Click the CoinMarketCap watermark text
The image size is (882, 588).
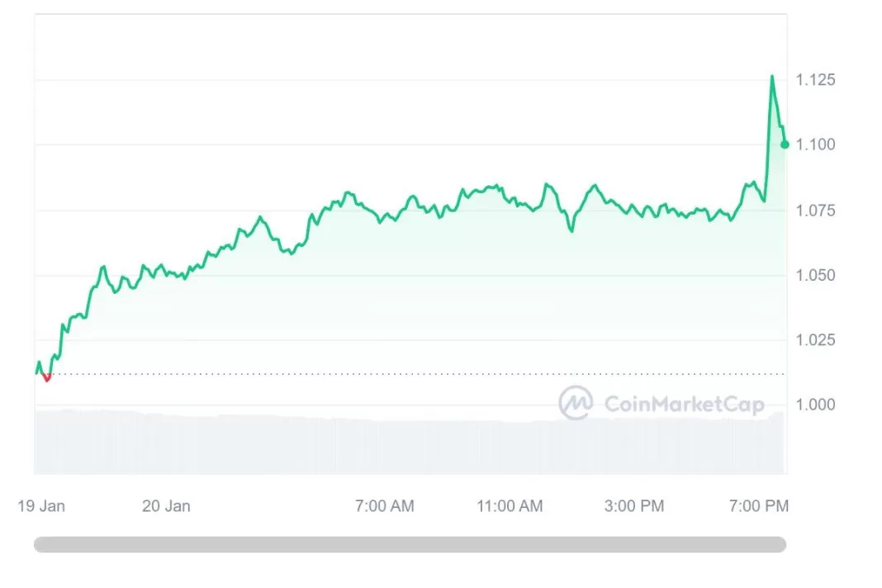click(x=685, y=404)
